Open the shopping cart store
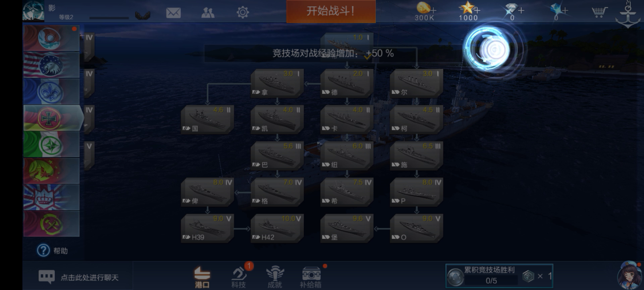The height and width of the screenshot is (290, 644). [x=599, y=12]
